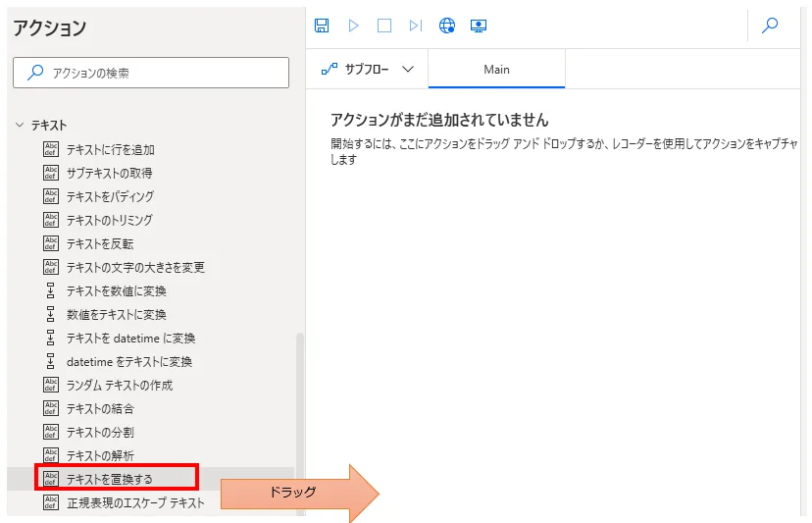Open the Web recorder globe icon
This screenshot has width=812, height=523.
click(447, 26)
